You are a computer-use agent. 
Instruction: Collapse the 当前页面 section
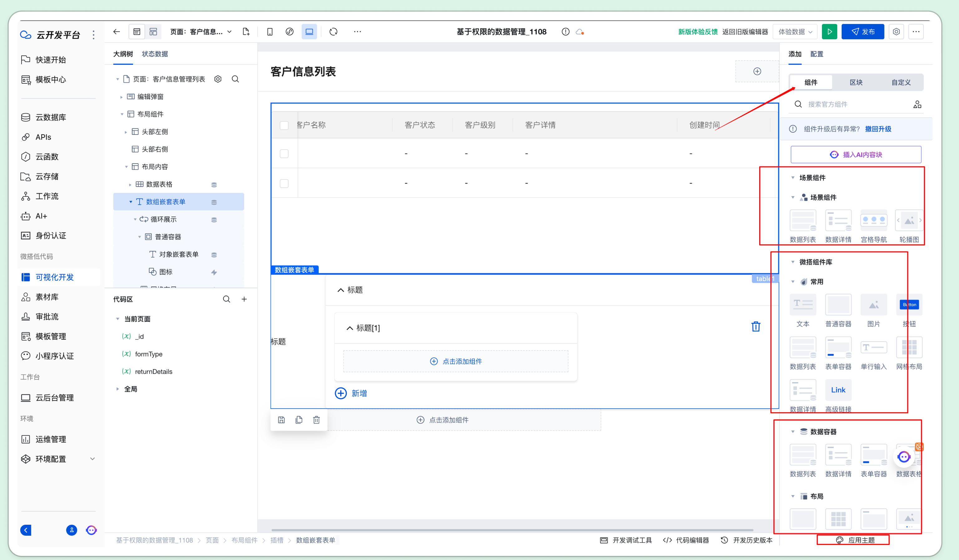pyautogui.click(x=118, y=319)
